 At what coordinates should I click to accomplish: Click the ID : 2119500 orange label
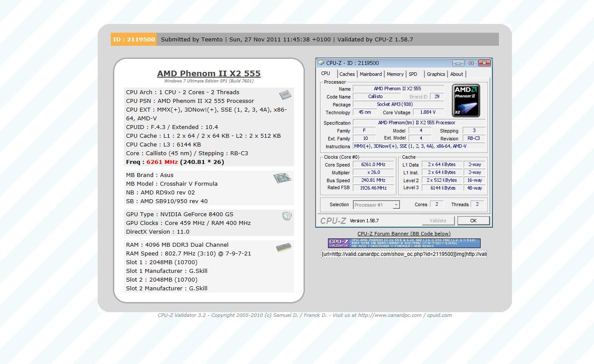(x=133, y=39)
